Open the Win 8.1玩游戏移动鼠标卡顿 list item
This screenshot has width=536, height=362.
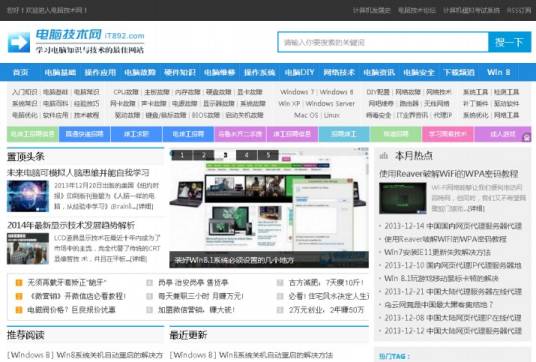click(441, 278)
